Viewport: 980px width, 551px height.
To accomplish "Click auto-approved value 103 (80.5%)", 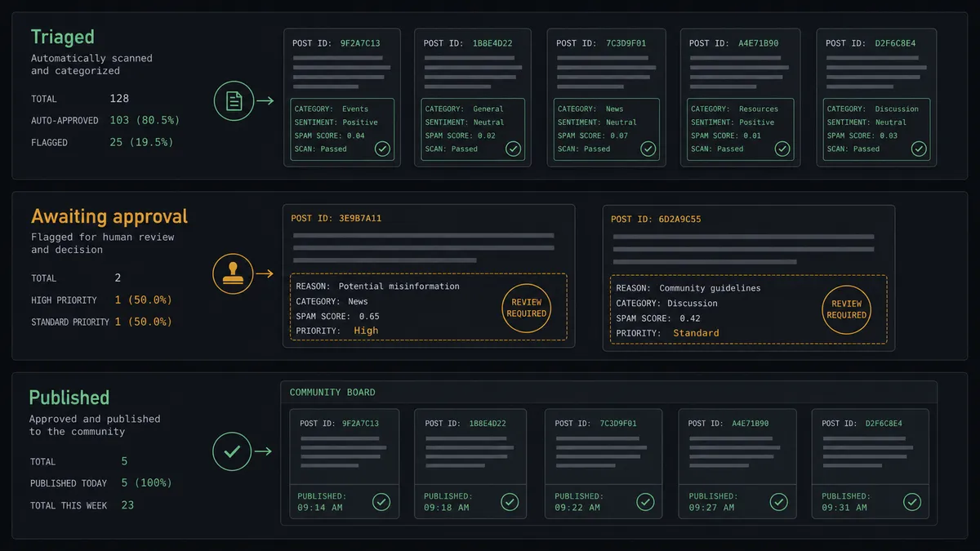I will click(145, 120).
